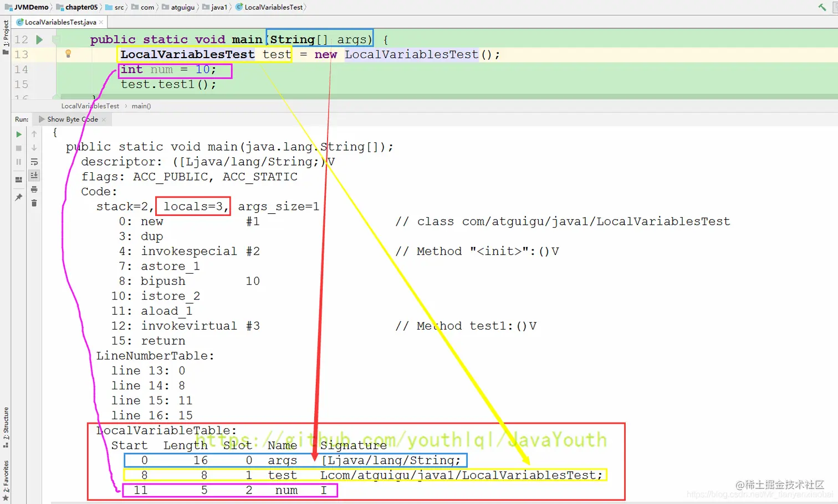838x504 pixels.
Task: Click 'test.test1();' in the editor
Action: coord(168,84)
